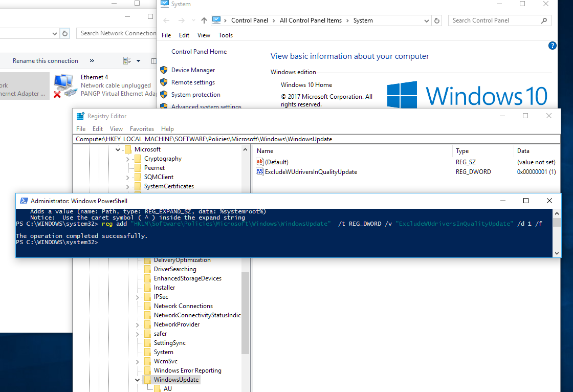
Task: Click Rename this connection
Action: tap(46, 61)
